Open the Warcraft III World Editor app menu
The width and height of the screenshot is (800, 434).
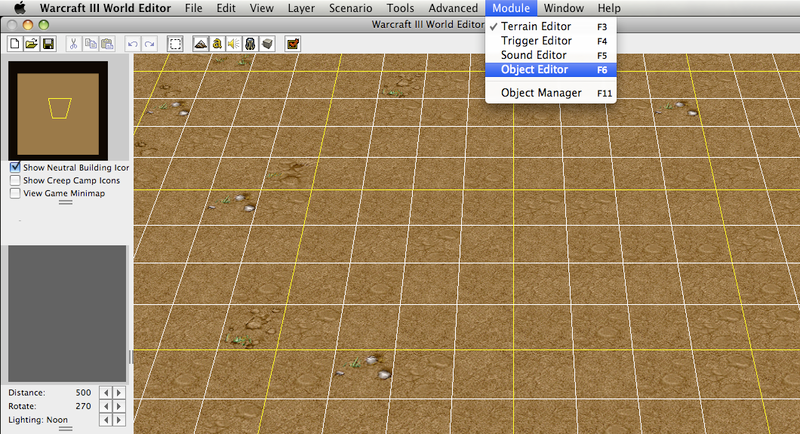105,8
